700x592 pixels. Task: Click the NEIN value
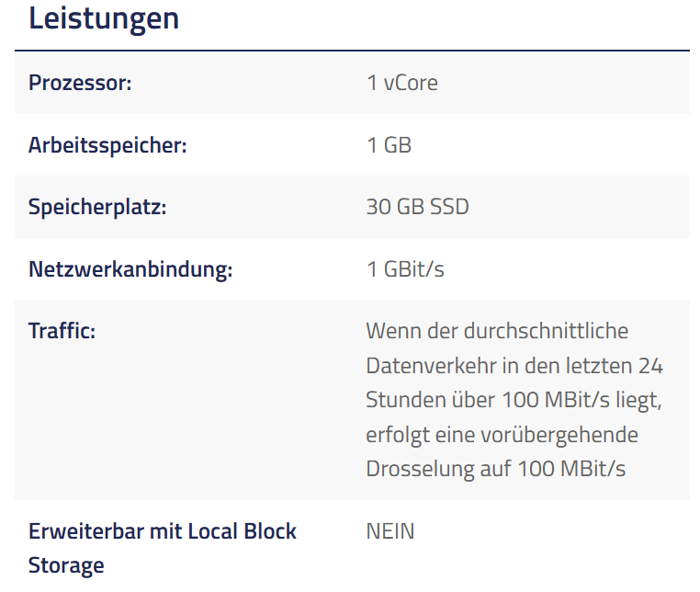(390, 531)
